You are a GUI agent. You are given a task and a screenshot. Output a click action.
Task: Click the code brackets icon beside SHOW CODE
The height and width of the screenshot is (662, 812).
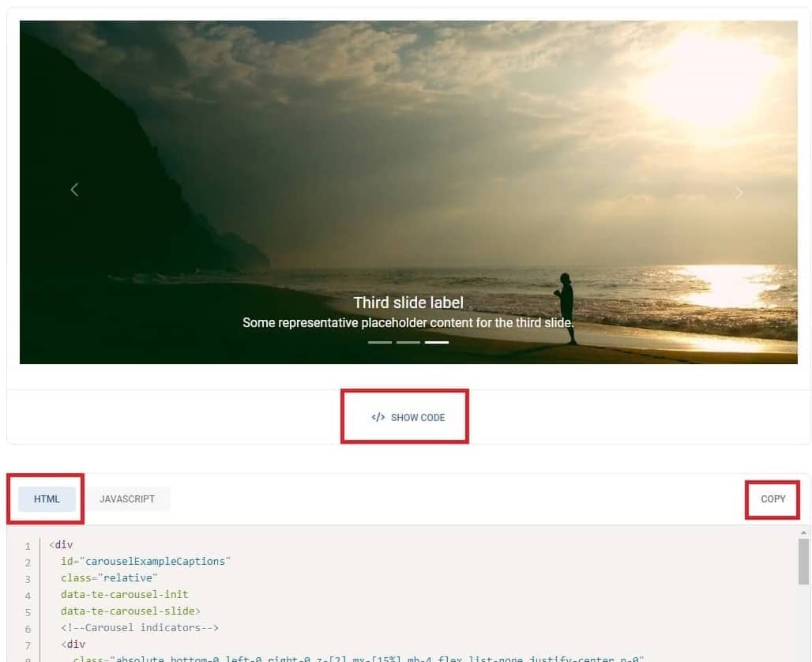tap(378, 418)
